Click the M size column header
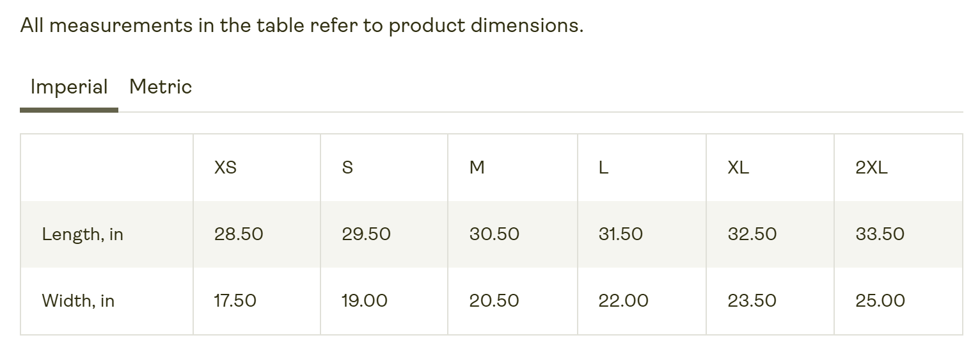 pos(477,168)
